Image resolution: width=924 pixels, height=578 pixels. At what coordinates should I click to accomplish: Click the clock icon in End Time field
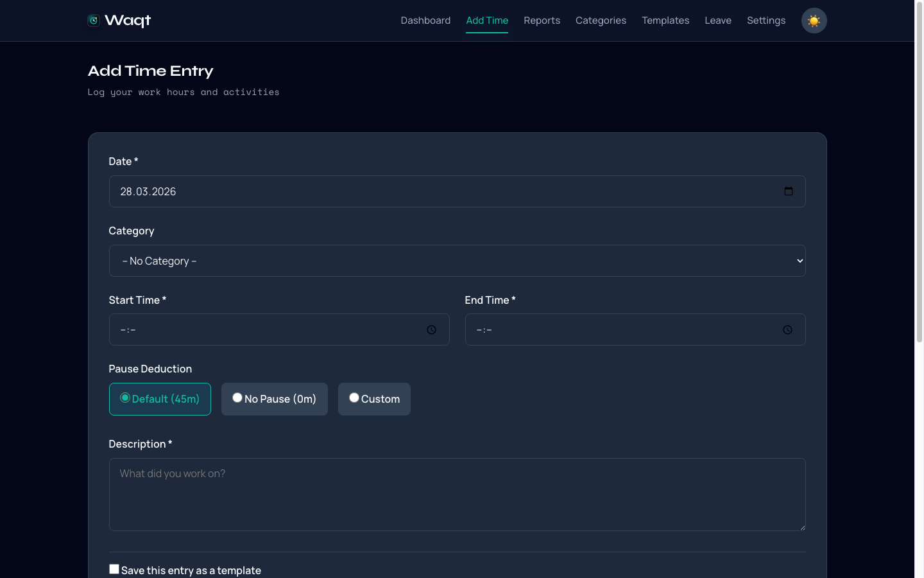(x=787, y=329)
